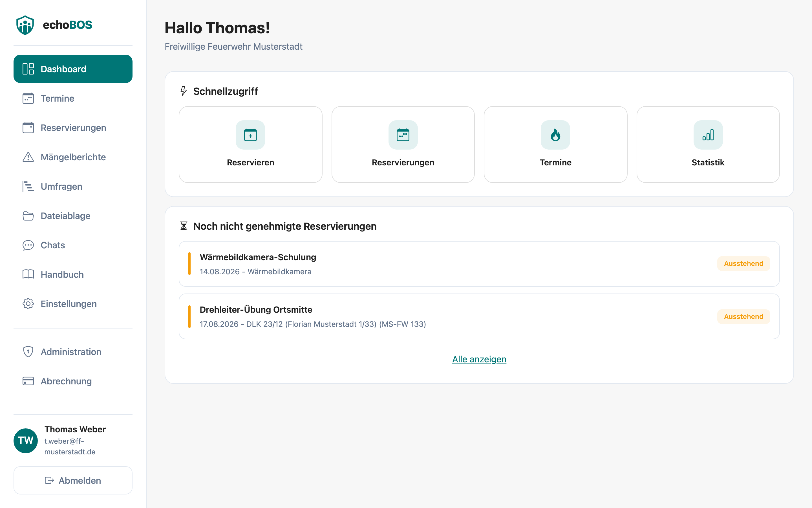Click the Schnellzugriff section heading

pos(226,91)
